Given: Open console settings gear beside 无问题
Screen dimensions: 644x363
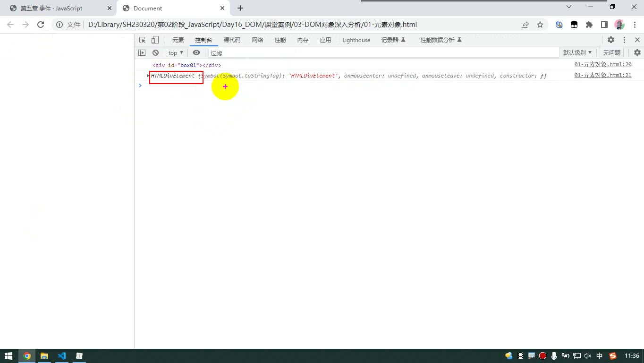Looking at the screenshot, I should coord(637,53).
